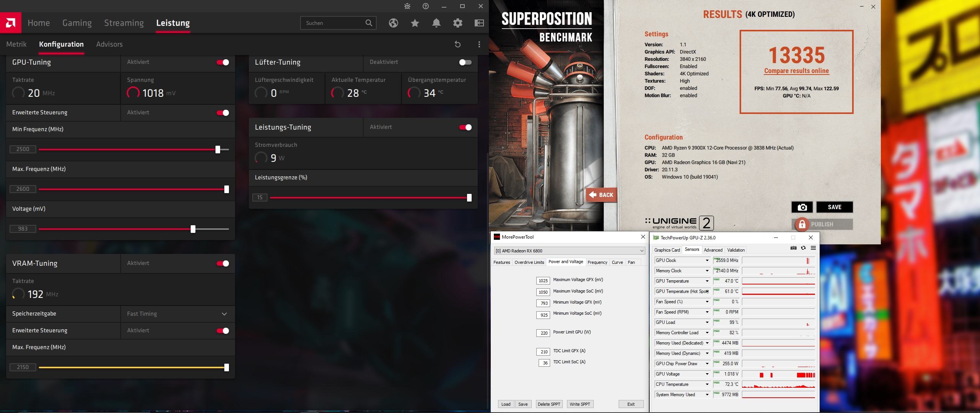Open the GPU-Z Validation tab
The image size is (980, 413).
click(x=736, y=250)
